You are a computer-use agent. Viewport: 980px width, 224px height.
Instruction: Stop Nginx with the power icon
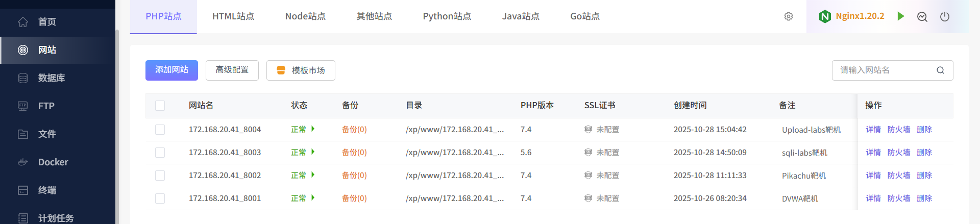coord(945,16)
